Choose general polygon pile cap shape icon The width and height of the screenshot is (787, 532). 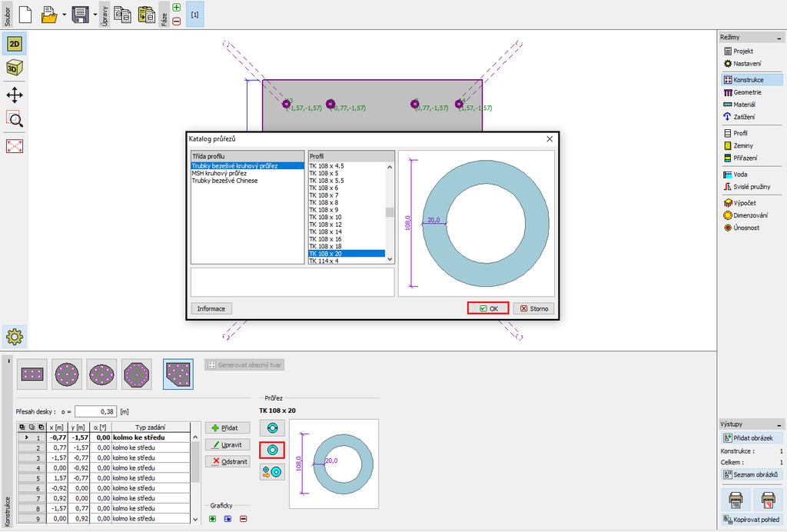click(x=178, y=374)
